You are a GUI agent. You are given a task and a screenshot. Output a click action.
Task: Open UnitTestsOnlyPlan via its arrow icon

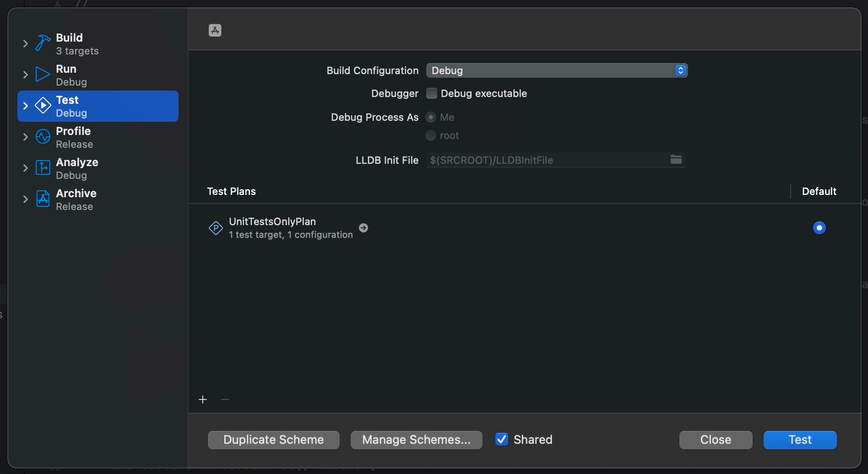click(x=363, y=228)
